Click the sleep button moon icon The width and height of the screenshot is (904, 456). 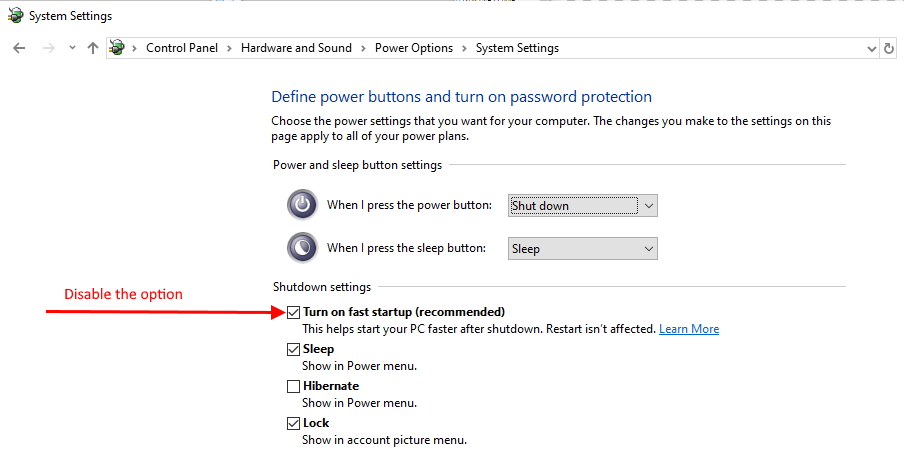coord(302,248)
